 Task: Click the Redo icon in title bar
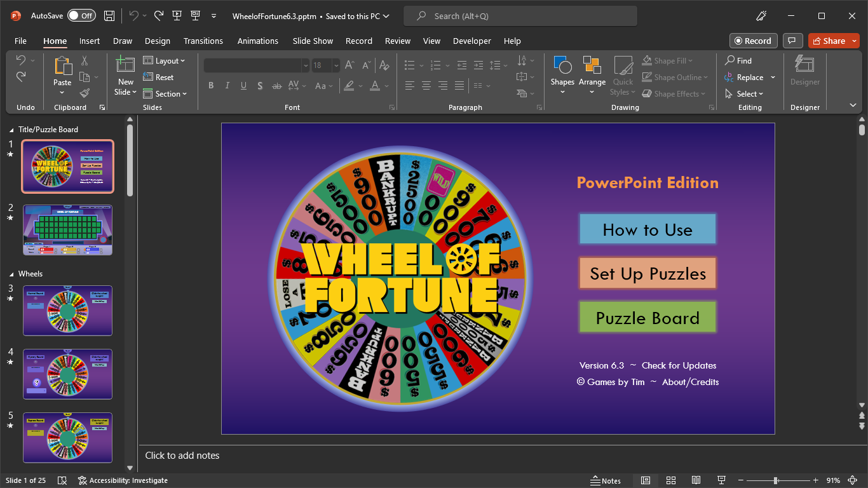pyautogui.click(x=159, y=16)
